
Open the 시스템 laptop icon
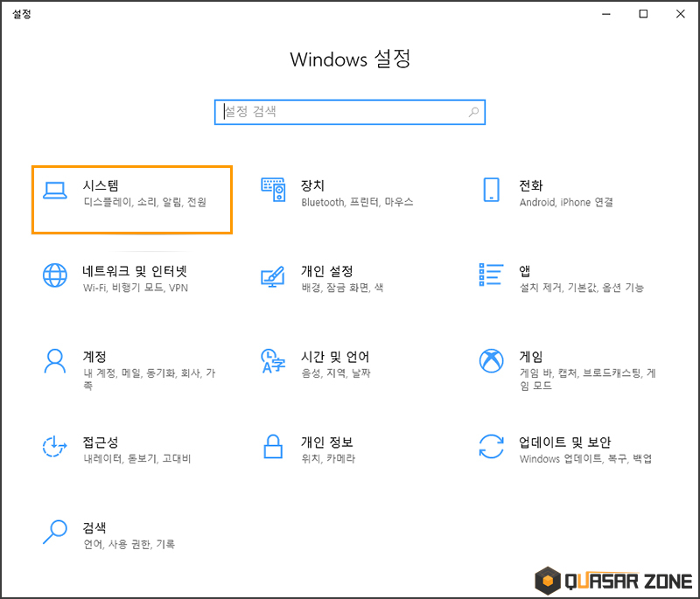pyautogui.click(x=55, y=191)
